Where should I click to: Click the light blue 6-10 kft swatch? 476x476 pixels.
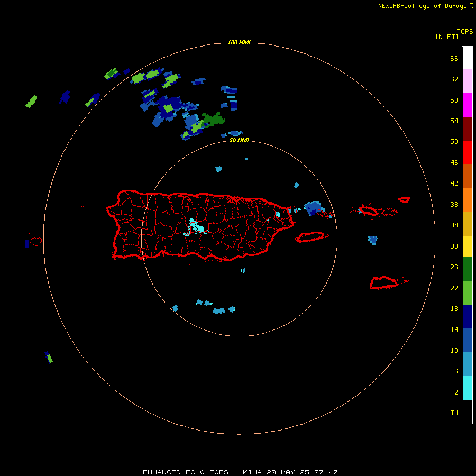[467, 364]
